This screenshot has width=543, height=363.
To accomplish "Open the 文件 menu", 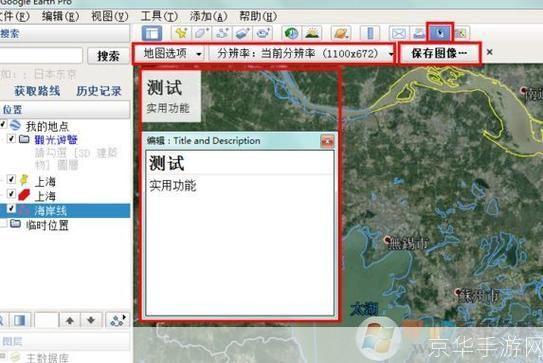I will pyautogui.click(x=14, y=16).
